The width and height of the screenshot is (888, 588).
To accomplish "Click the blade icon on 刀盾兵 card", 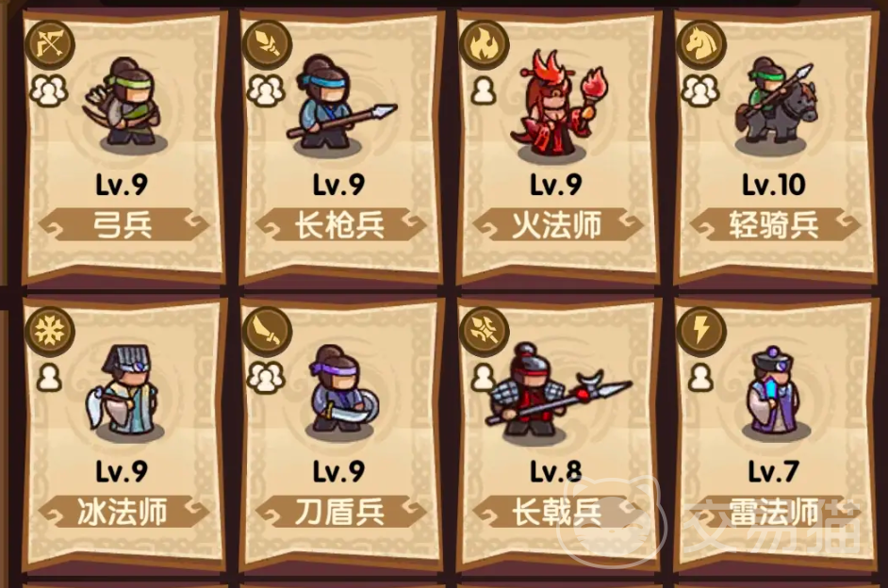I will 267,332.
